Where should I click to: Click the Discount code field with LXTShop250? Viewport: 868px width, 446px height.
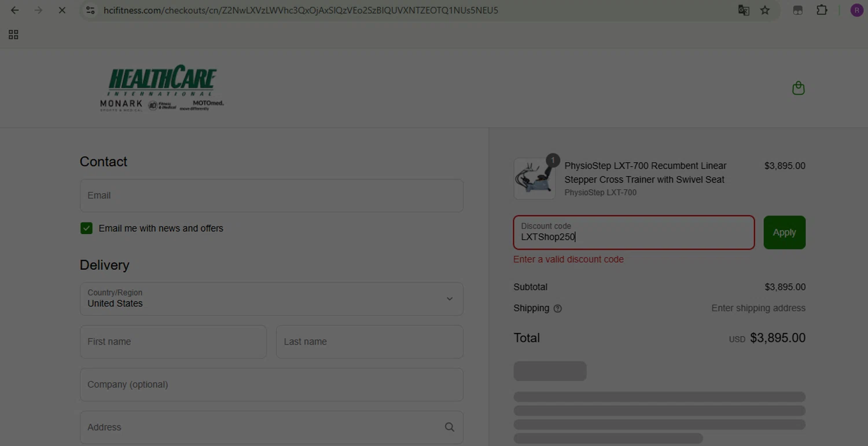click(x=634, y=232)
